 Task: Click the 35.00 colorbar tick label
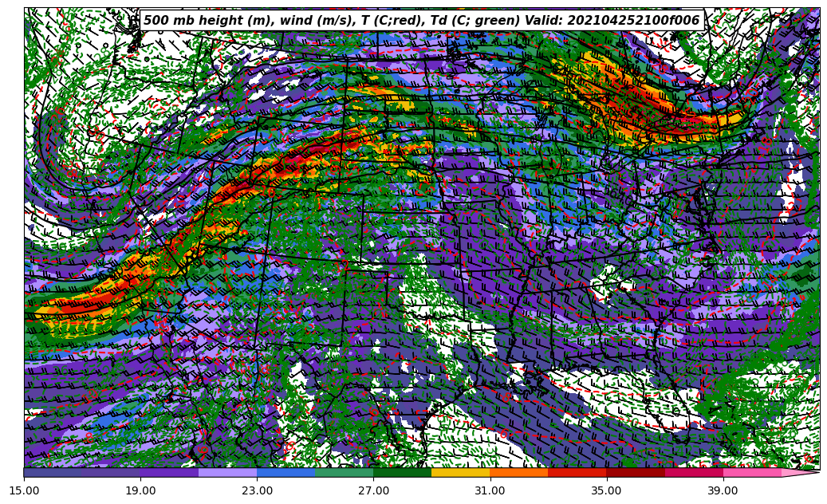click(607, 490)
